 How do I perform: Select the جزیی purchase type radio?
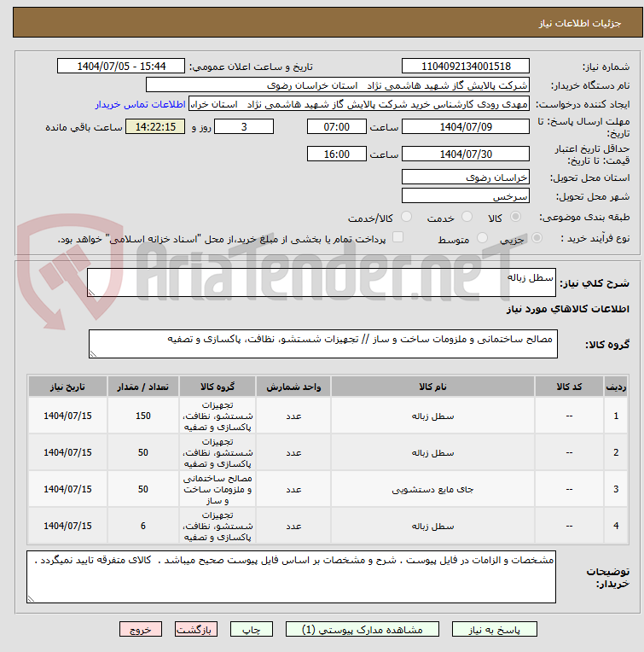537,238
